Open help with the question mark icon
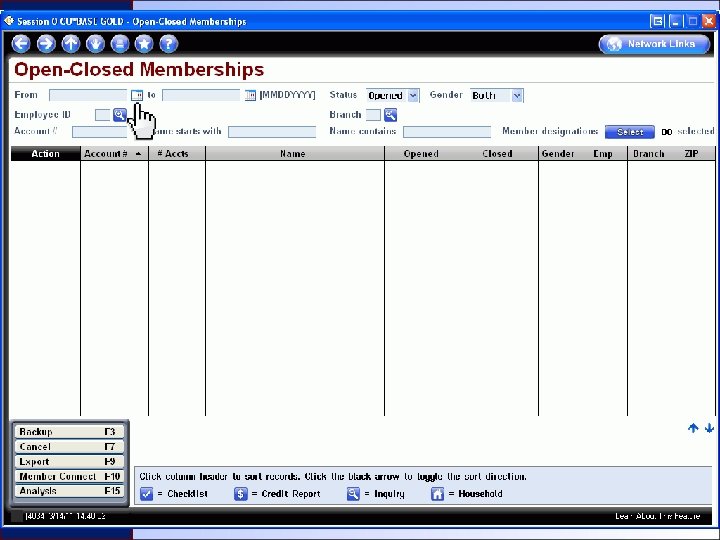 click(169, 44)
